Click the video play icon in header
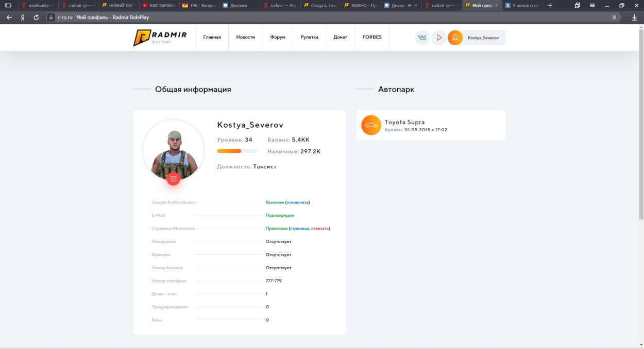 coord(438,37)
